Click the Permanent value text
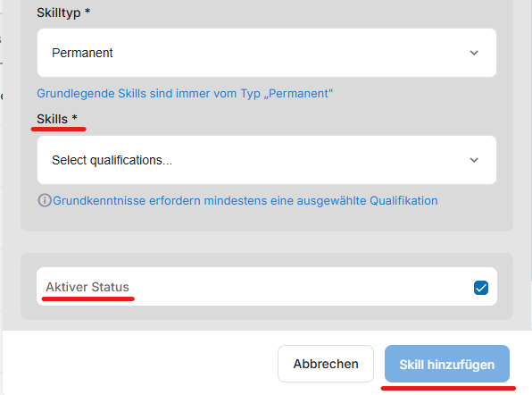The height and width of the screenshot is (395, 532). (x=82, y=53)
